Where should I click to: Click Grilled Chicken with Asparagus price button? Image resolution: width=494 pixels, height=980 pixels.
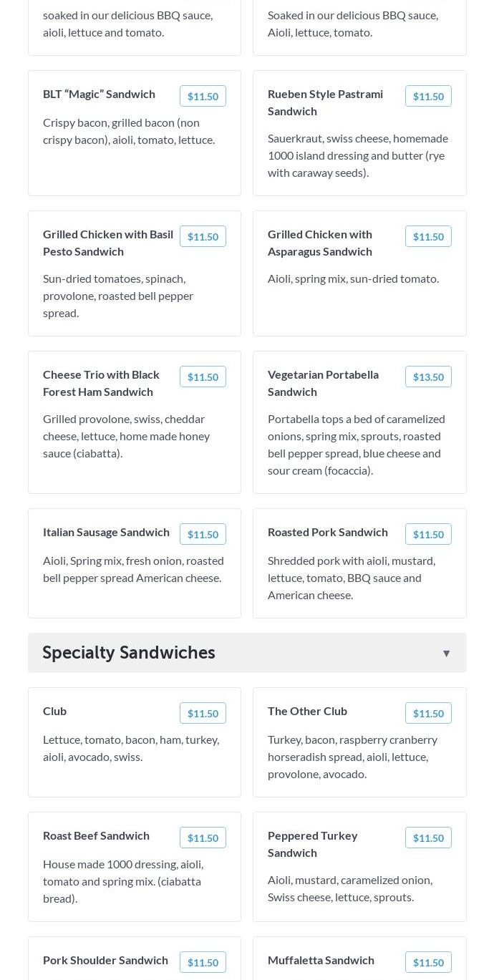tap(428, 236)
